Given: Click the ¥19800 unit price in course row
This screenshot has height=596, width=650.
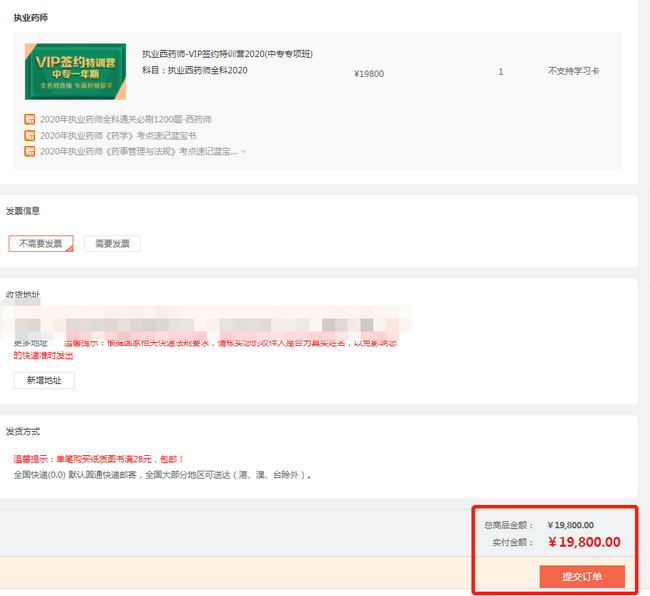Looking at the screenshot, I should (368, 73).
